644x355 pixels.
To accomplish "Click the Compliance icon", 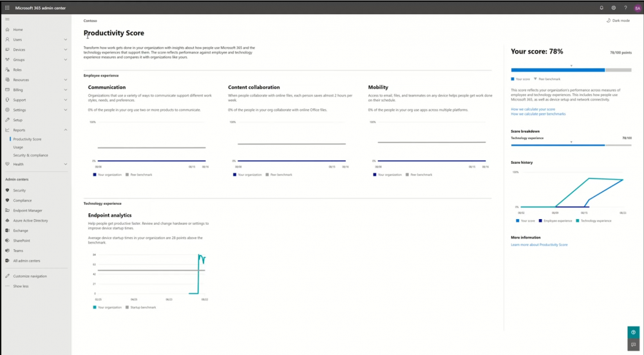I will pyautogui.click(x=7, y=200).
